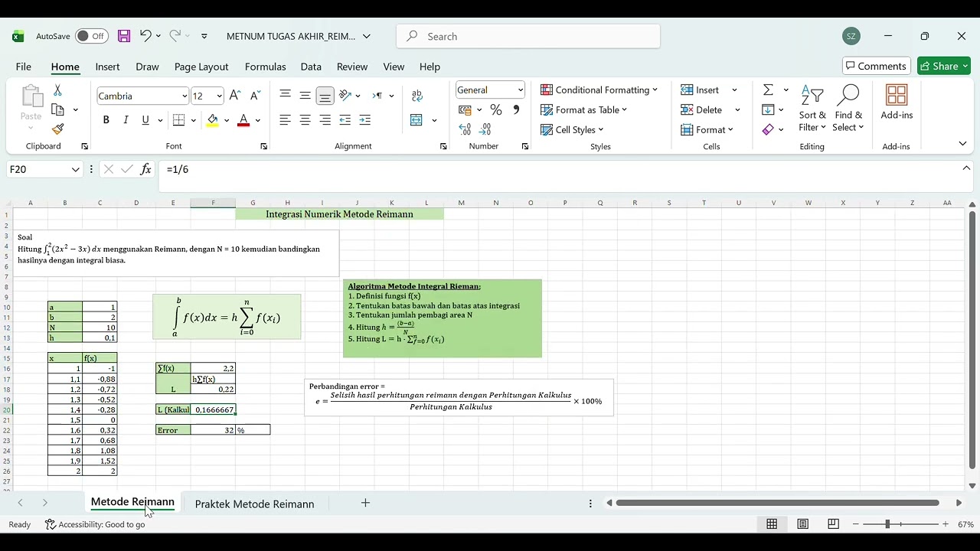Viewport: 980px width, 551px height.
Task: Switch to Page Layout view in status bar
Action: [802, 524]
